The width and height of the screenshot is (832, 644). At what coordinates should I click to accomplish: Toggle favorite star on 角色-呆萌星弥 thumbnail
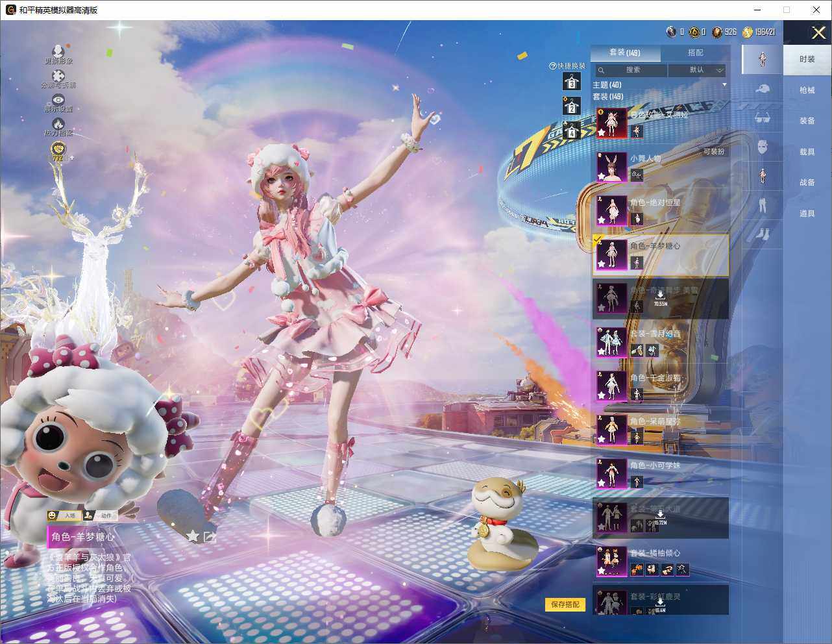[x=602, y=440]
